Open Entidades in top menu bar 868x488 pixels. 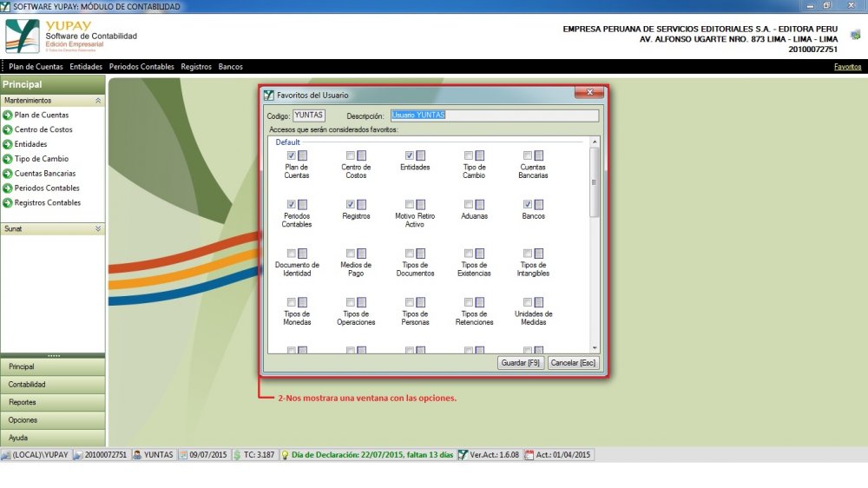86,67
